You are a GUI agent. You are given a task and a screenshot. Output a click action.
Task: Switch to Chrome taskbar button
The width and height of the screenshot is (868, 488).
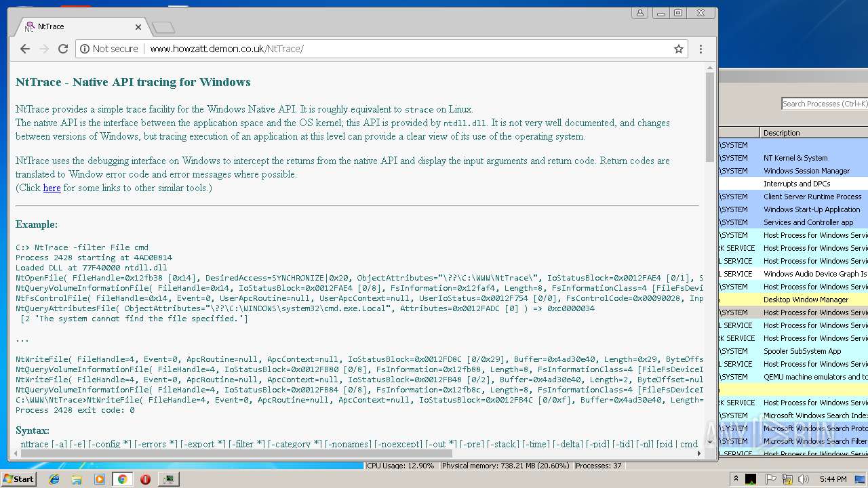122,479
